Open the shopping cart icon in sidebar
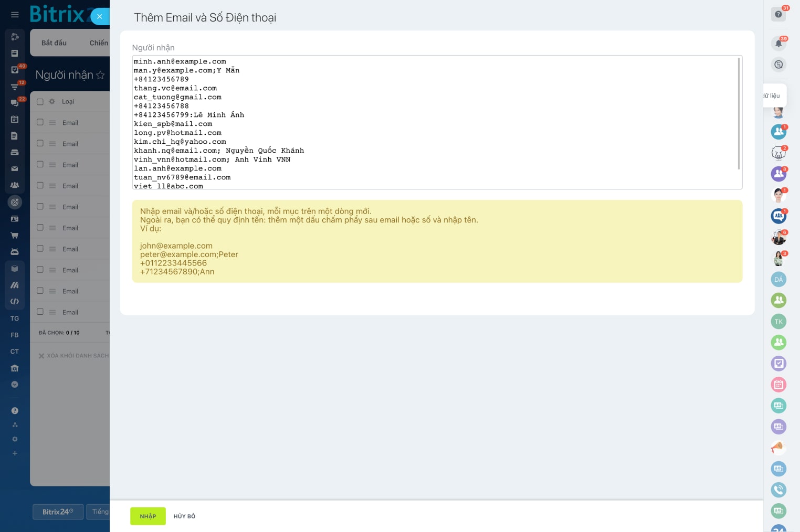Image resolution: width=800 pixels, height=532 pixels. click(15, 235)
